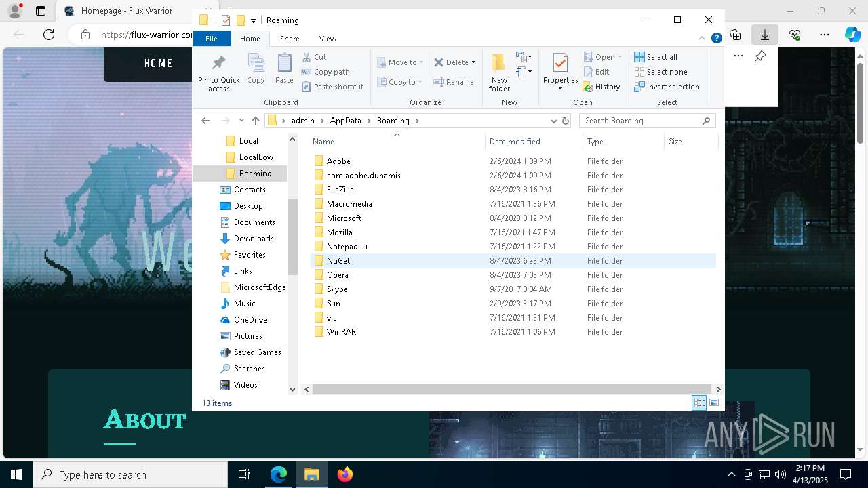
Task: Open Edge Settings and more menu
Action: point(825,35)
